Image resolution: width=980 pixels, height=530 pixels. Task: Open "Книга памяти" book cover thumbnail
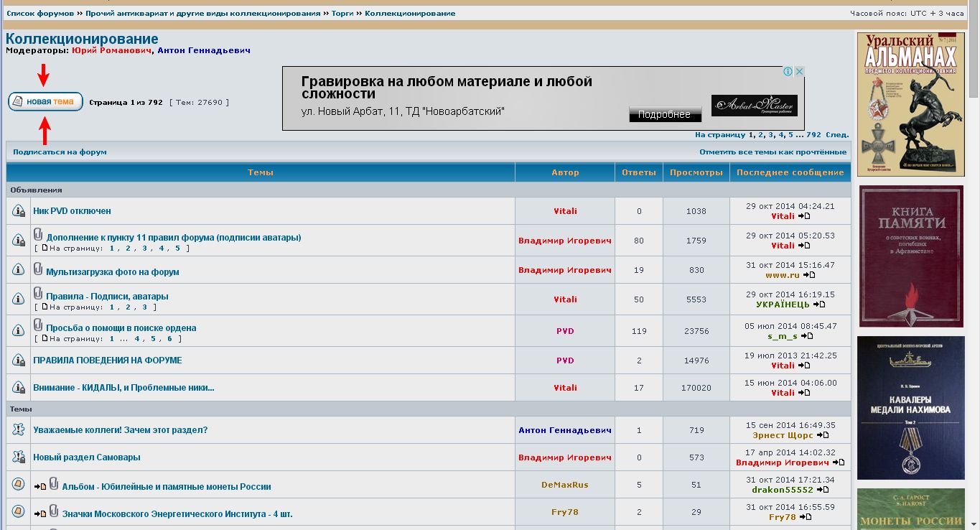pos(911,256)
